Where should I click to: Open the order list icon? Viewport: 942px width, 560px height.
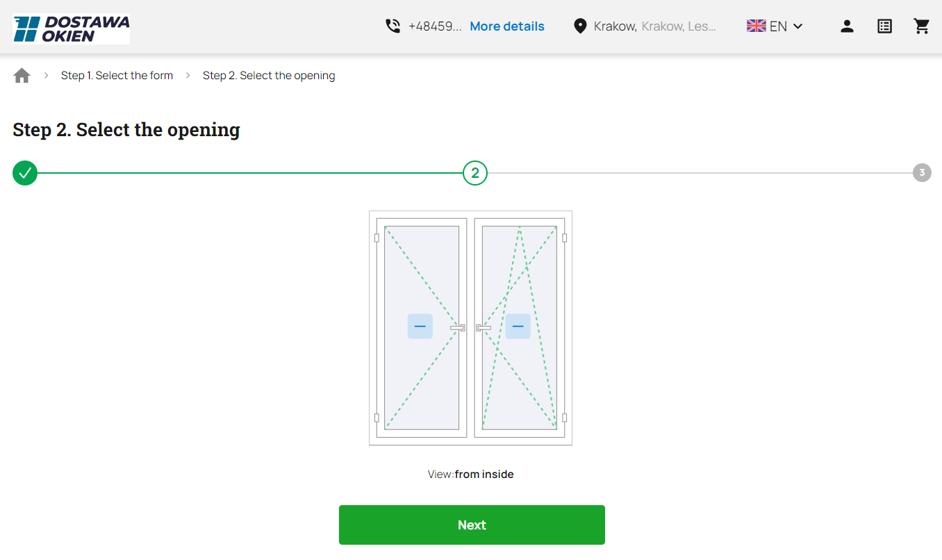(x=884, y=26)
